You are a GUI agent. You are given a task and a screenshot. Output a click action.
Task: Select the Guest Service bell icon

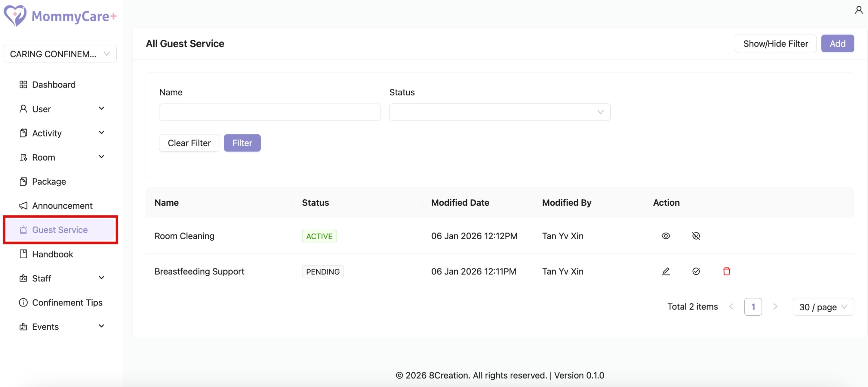click(23, 230)
